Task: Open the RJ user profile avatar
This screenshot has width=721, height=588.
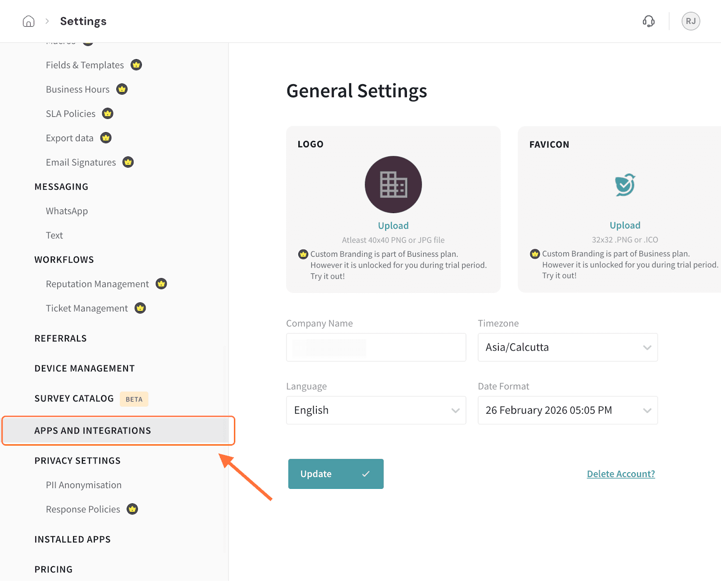Action: click(690, 21)
